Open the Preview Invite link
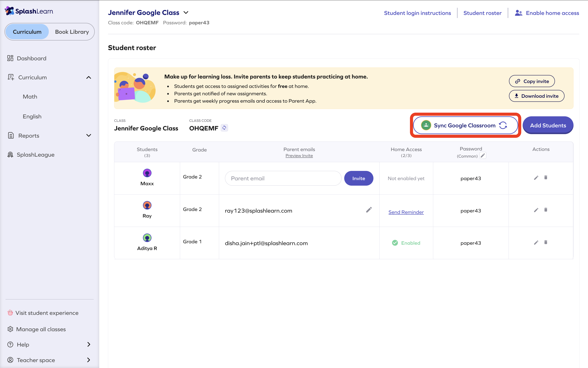The height and width of the screenshot is (368, 588). click(299, 156)
